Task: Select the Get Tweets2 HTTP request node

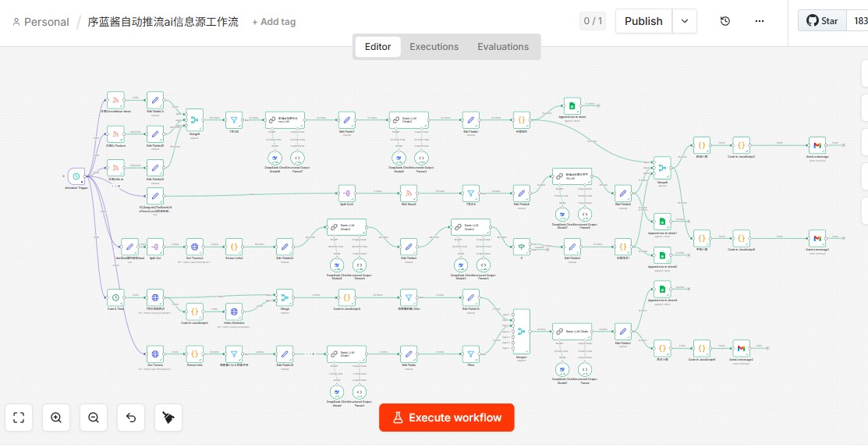Action: (x=194, y=247)
